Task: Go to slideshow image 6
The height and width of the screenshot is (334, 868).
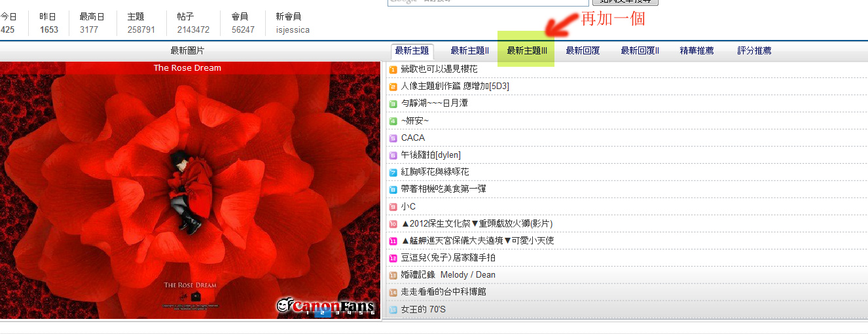Action: [x=372, y=313]
